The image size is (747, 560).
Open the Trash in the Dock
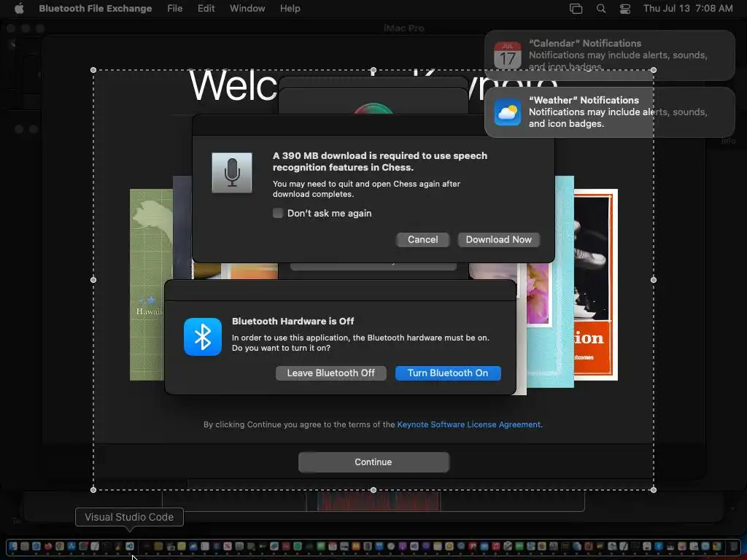coord(733,546)
